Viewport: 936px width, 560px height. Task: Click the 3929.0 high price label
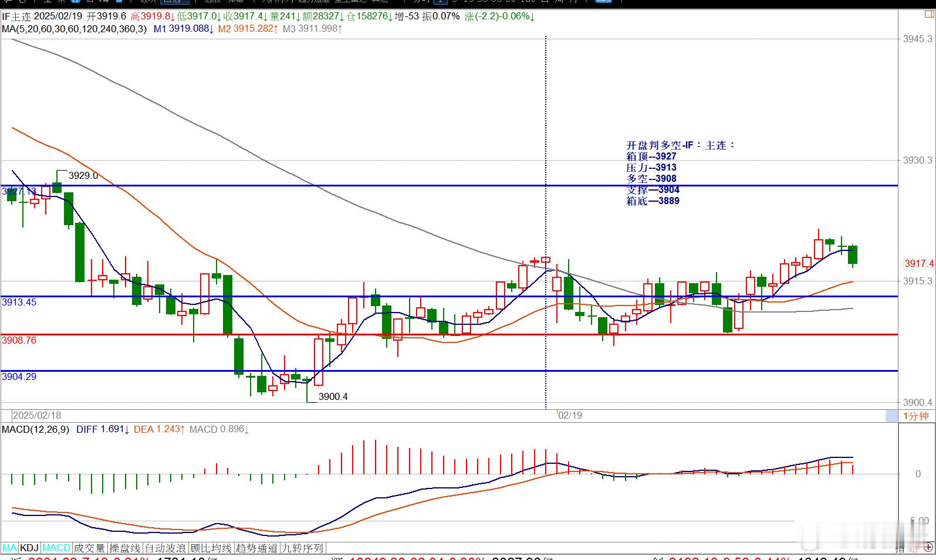(x=83, y=175)
